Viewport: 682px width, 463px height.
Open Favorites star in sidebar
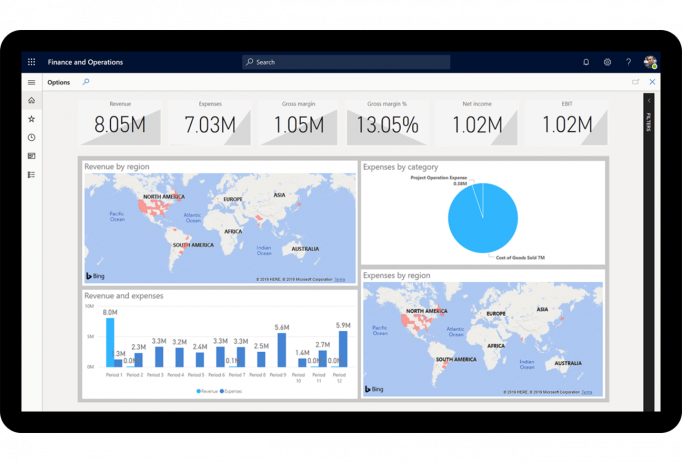[31, 119]
